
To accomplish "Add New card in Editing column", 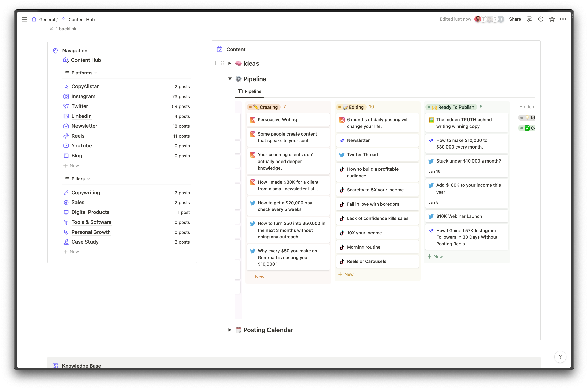I will point(346,274).
